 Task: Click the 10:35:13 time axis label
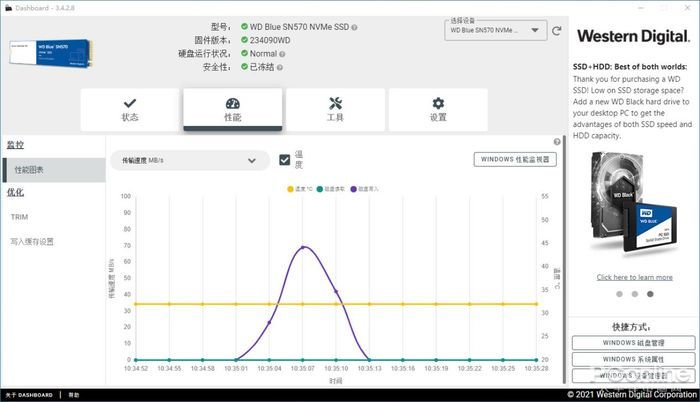tap(369, 368)
